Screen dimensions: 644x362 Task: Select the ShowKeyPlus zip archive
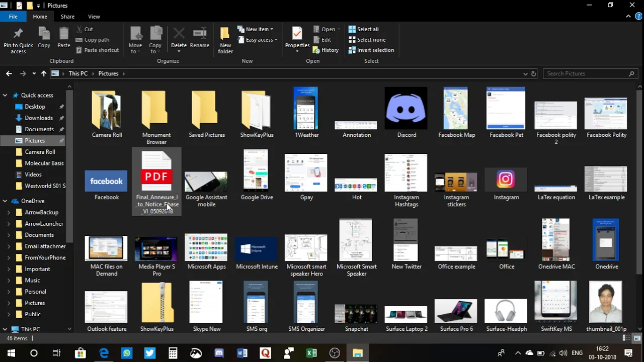(x=157, y=307)
